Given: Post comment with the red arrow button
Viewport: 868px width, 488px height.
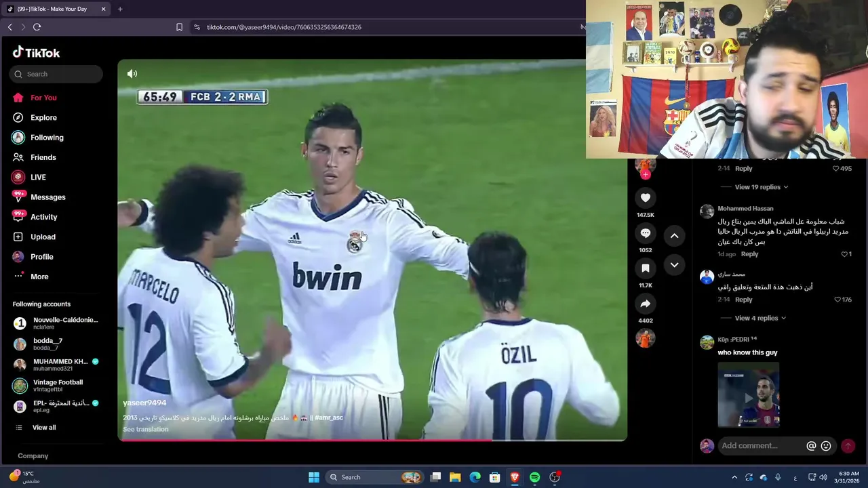Looking at the screenshot, I should (x=848, y=446).
